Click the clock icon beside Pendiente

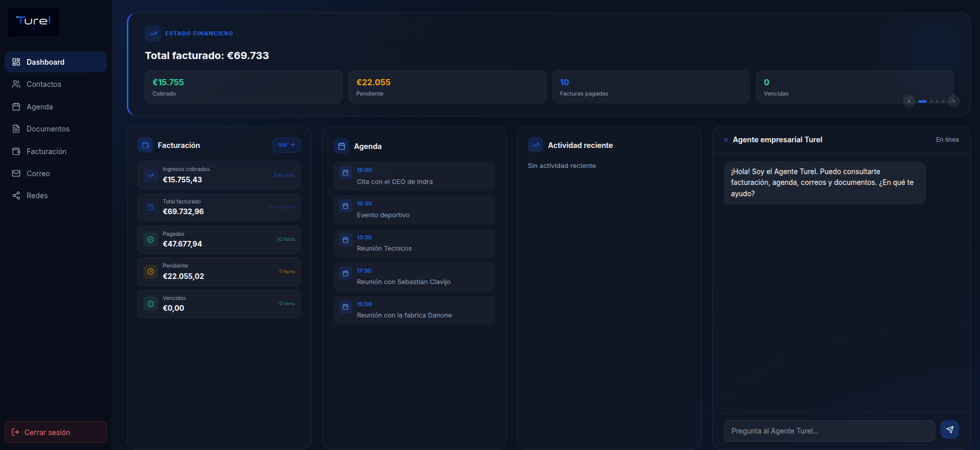coord(150,272)
